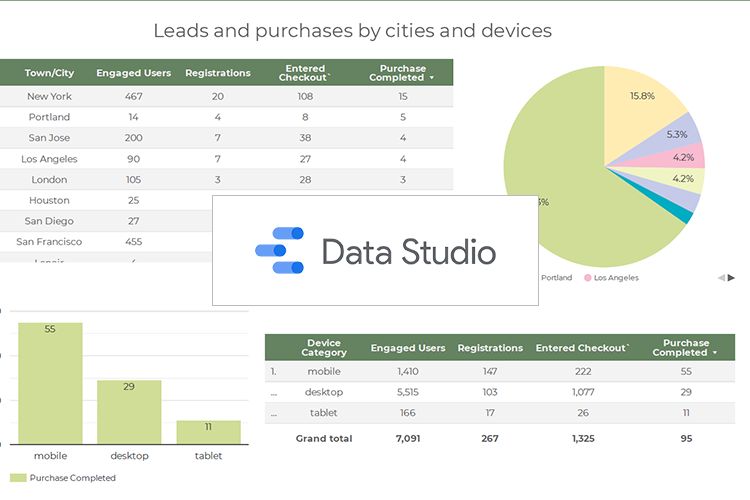Select the 'mobile' device category cell
750x500 pixels.
tap(324, 371)
